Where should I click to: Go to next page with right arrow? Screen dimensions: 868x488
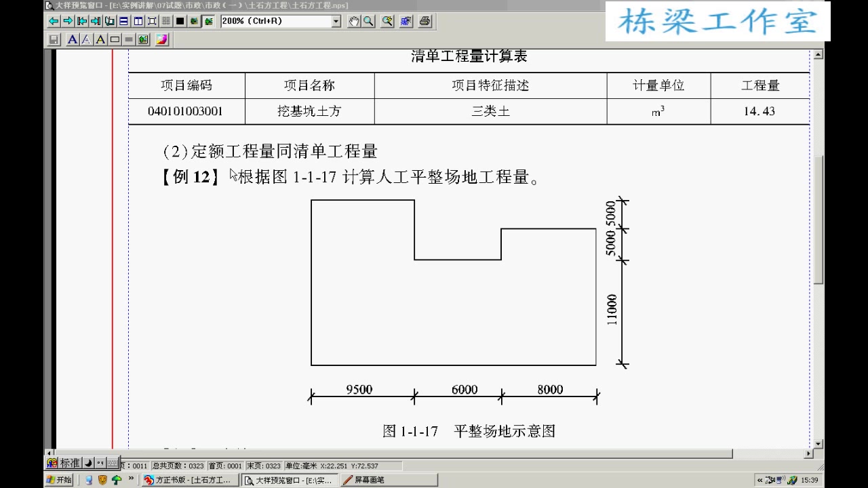(67, 21)
